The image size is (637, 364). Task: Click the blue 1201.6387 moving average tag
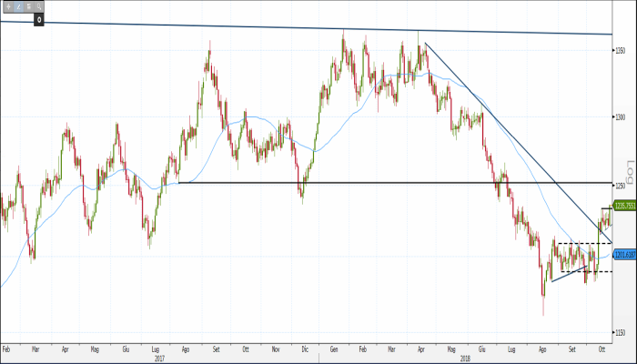point(623,253)
